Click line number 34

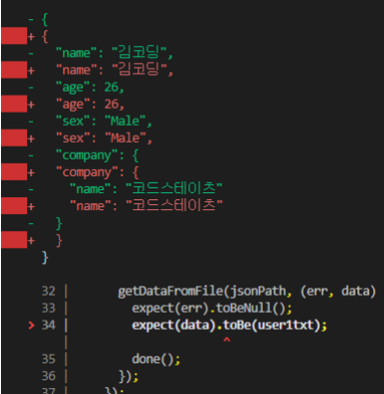48,325
